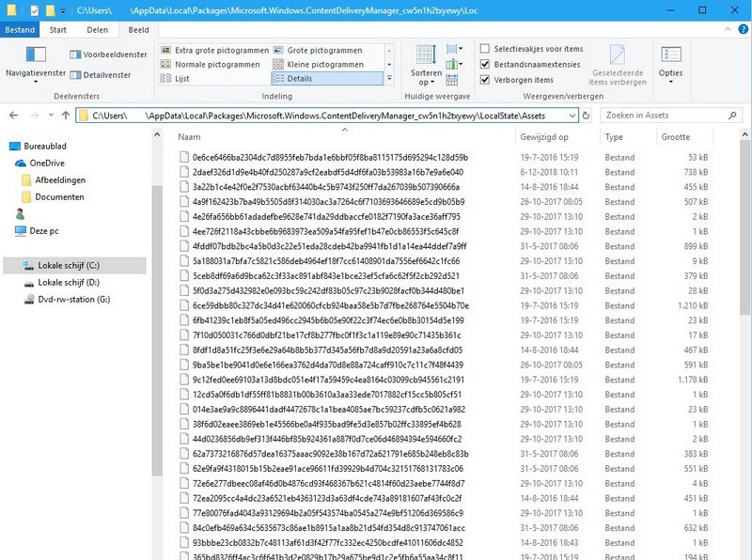Toggle the Voorbeeldvenster preview pane

[x=108, y=54]
